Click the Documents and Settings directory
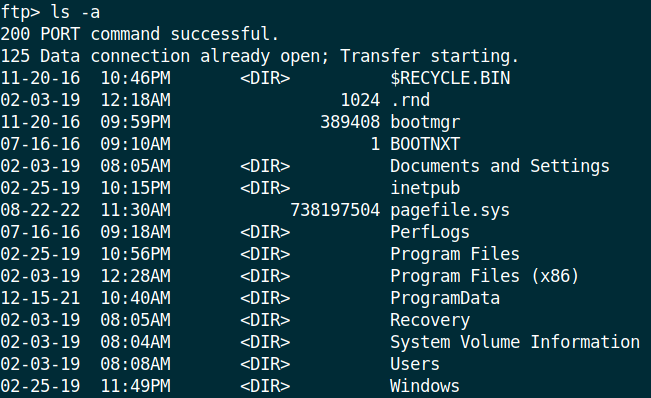Viewport: 651px width, 398px height. [x=500, y=166]
